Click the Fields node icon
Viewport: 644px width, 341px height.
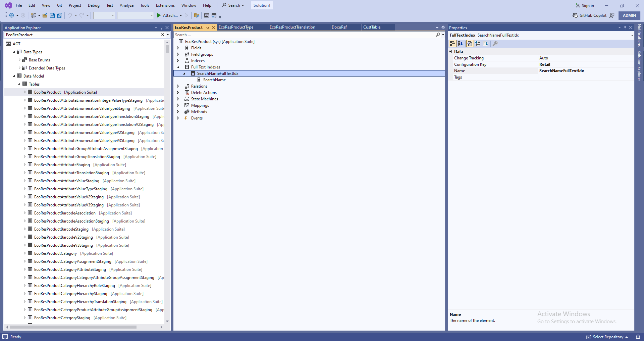(187, 48)
